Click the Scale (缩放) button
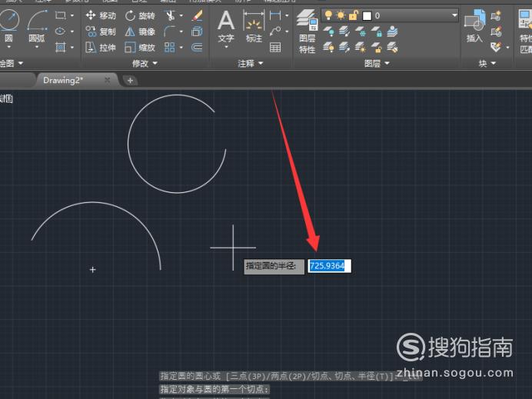 (140, 47)
